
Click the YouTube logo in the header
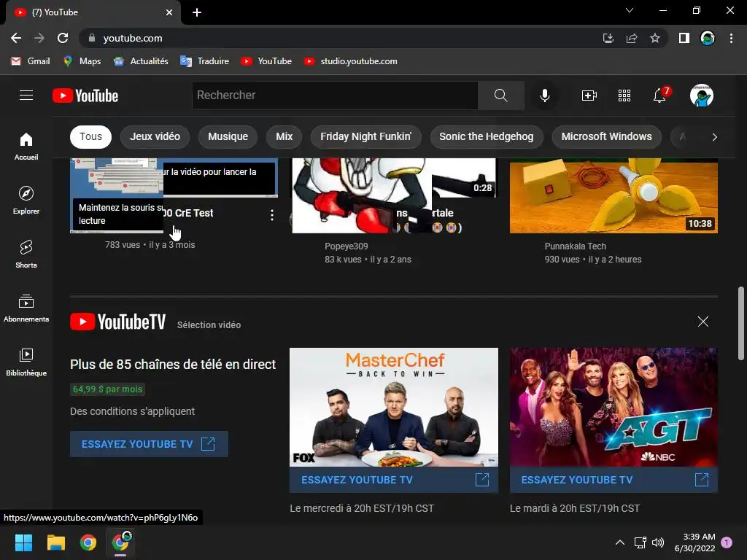click(85, 96)
